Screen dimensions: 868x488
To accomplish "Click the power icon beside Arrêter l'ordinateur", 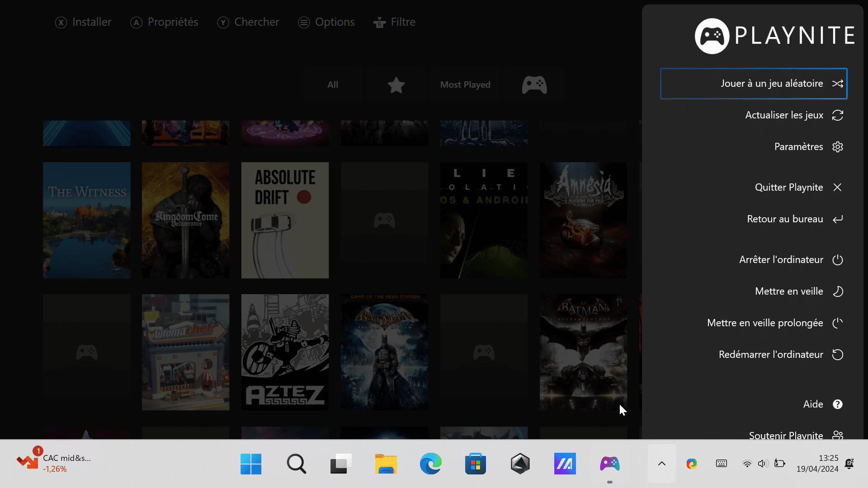I will coord(838,260).
